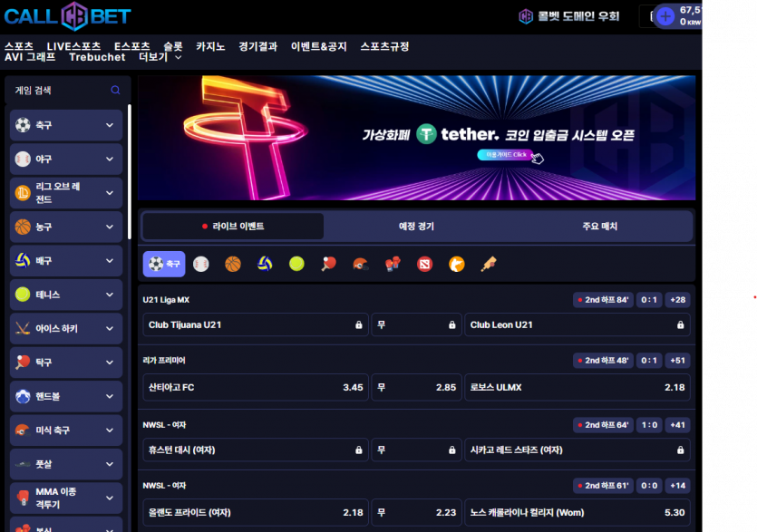Choose the boxing gloves icon filter
This screenshot has width=757, height=532.
coord(393,264)
